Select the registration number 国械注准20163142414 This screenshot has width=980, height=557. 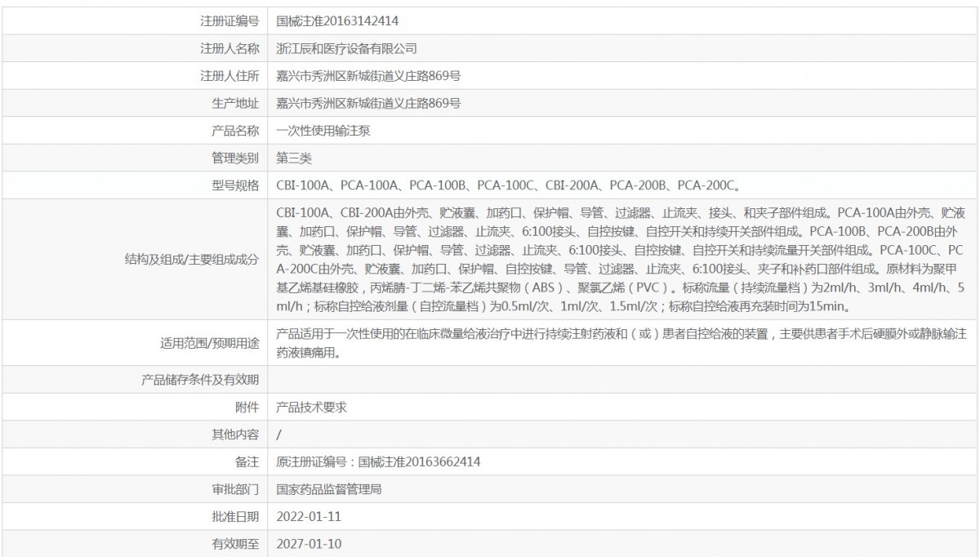[x=338, y=21]
